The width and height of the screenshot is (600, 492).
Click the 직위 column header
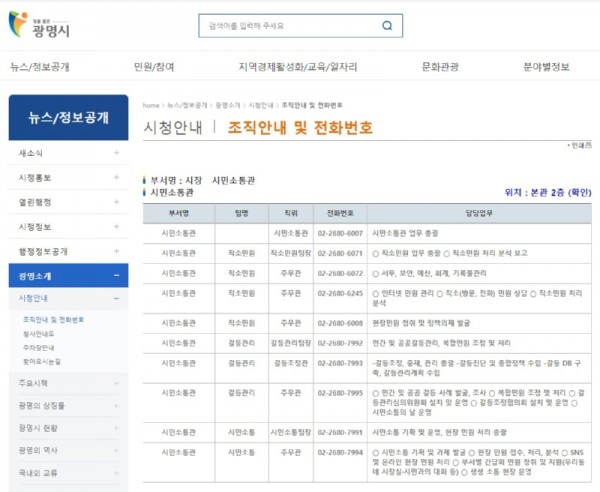pyautogui.click(x=291, y=213)
